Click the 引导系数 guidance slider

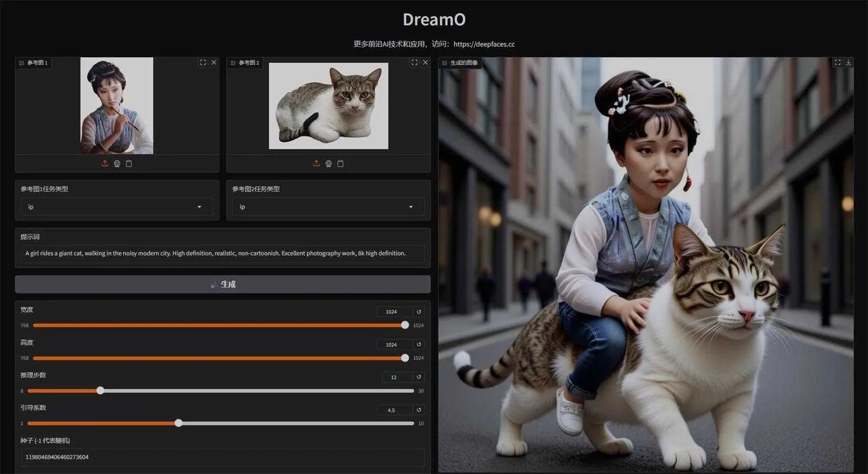point(220,423)
